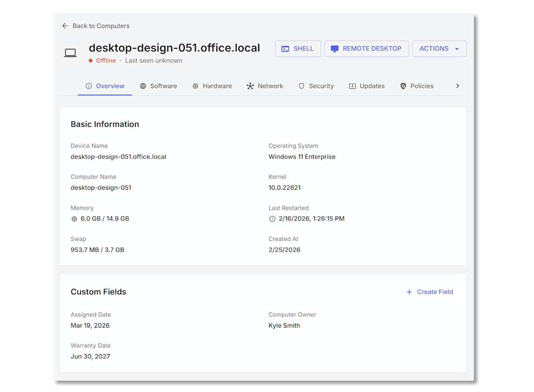
Task: Click the ACTIONS caret arrow
Action: (457, 49)
